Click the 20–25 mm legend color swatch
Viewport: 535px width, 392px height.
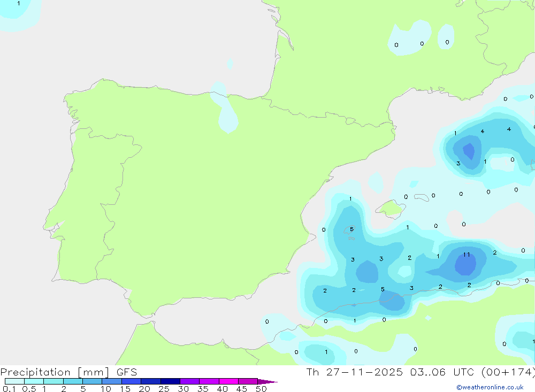pos(151,381)
